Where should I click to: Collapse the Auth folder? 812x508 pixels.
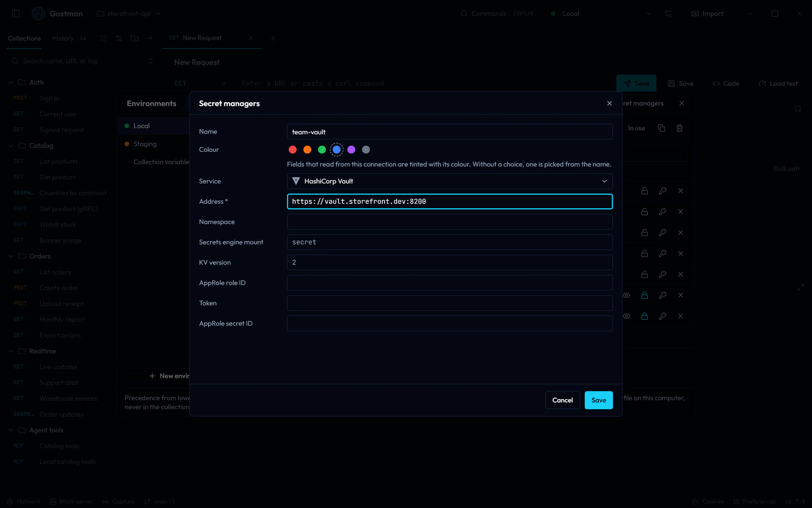[x=11, y=82]
